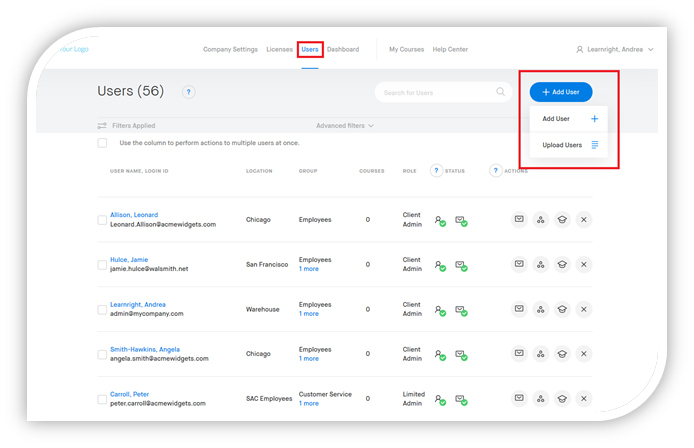
Task: Send email to Carroll, Peter
Action: (519, 398)
